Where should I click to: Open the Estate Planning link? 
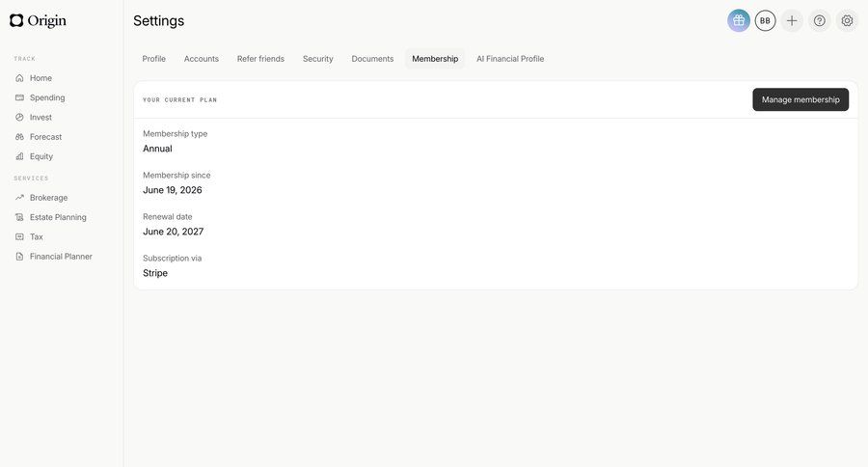click(x=58, y=217)
